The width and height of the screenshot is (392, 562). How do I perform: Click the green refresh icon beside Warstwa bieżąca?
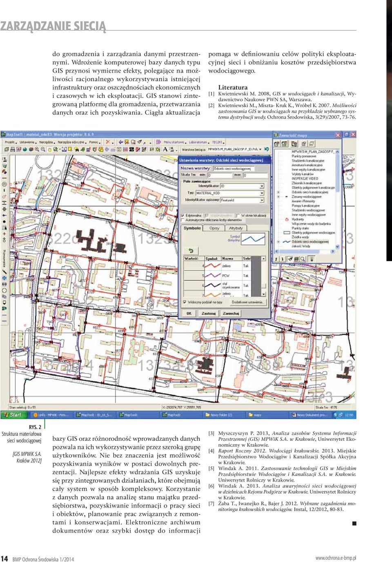266,149
